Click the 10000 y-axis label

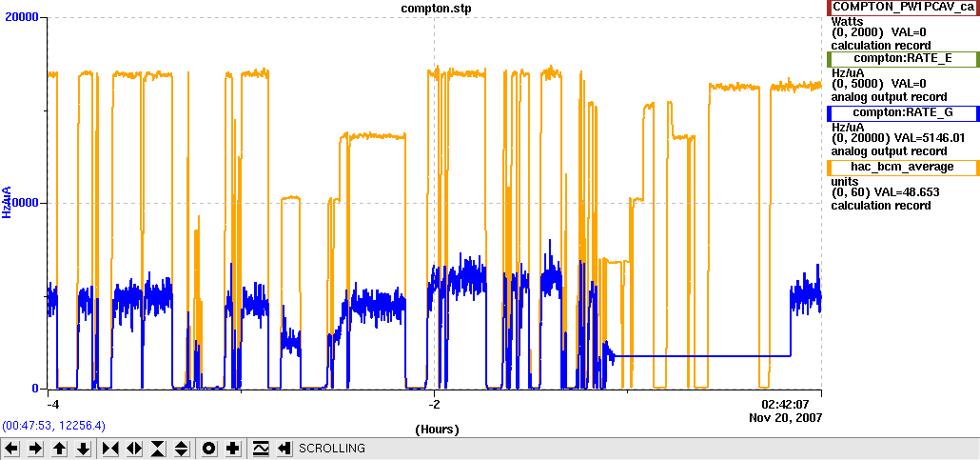[x=23, y=204]
